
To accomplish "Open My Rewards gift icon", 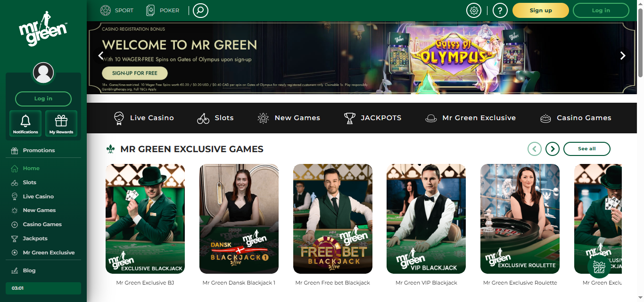I will [61, 123].
